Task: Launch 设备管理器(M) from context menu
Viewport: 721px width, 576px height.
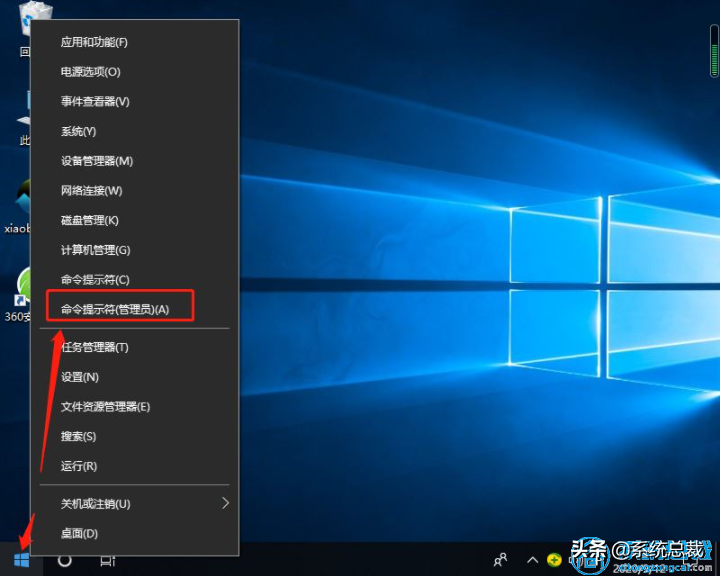Action: pos(96,161)
